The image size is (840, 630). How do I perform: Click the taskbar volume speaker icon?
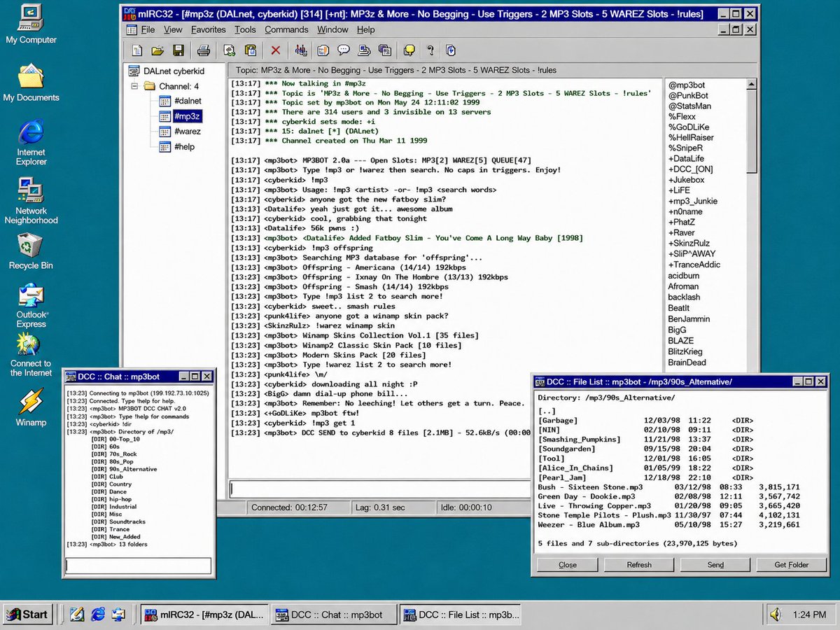(x=776, y=615)
